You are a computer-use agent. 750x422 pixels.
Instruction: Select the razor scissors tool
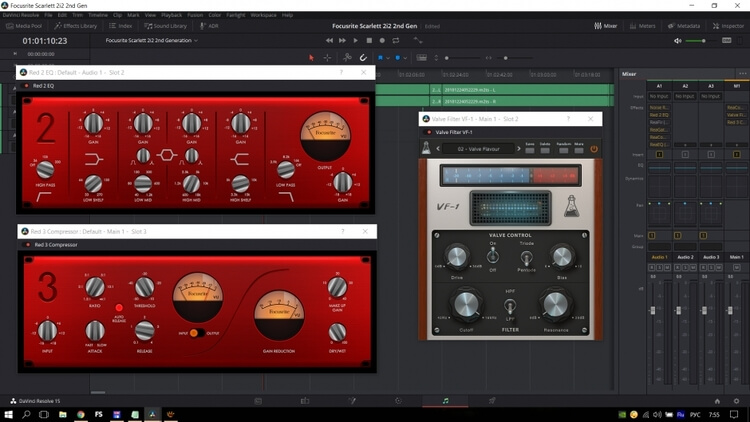pyautogui.click(x=347, y=58)
